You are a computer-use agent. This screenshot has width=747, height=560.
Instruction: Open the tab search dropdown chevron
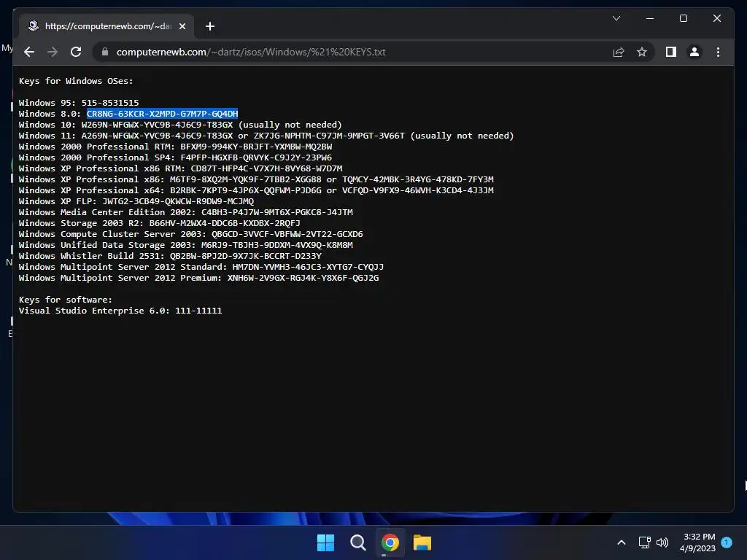[616, 18]
